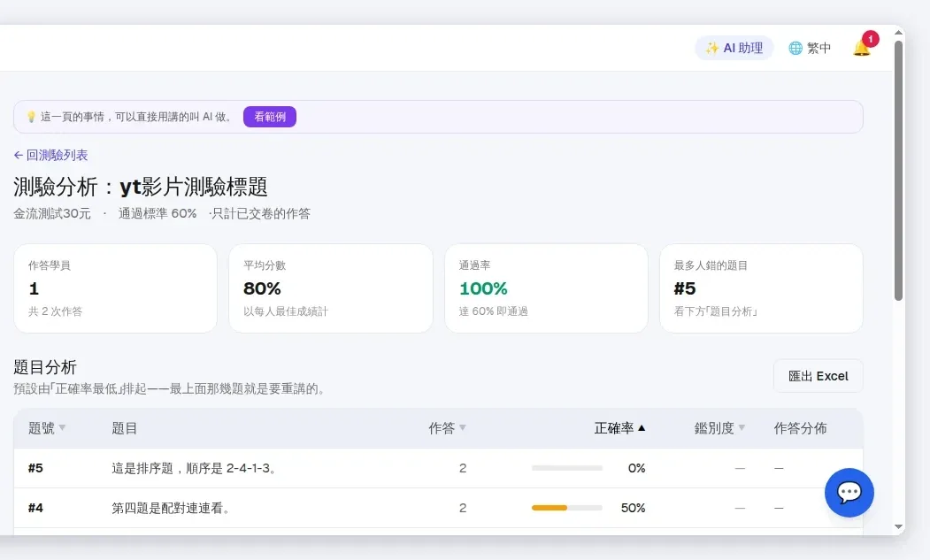Open the notification bell

tap(861, 48)
